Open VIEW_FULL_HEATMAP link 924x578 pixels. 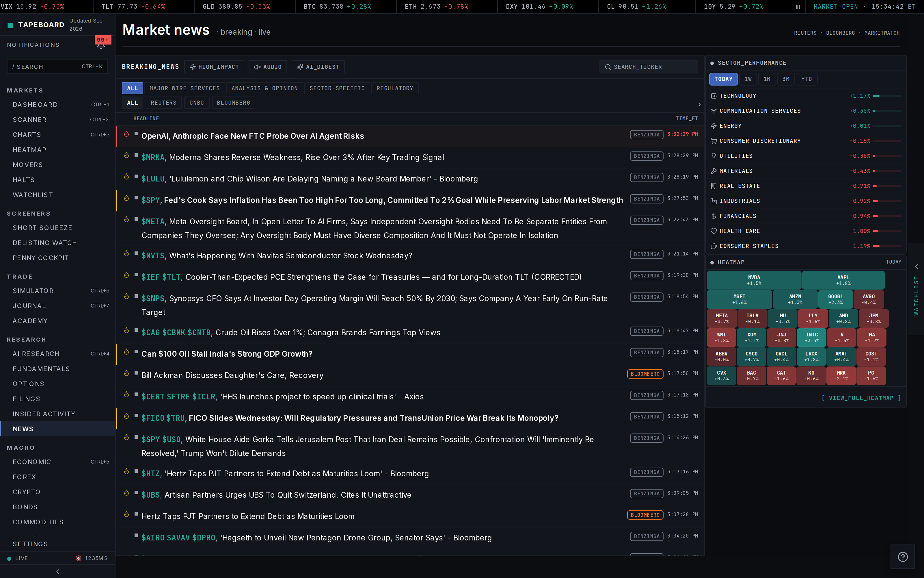point(861,398)
